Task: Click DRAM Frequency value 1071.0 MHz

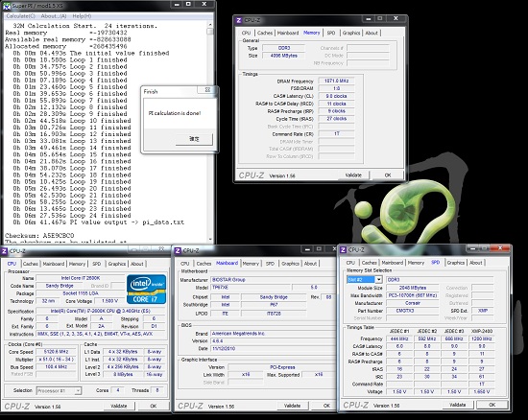Action: [x=336, y=81]
